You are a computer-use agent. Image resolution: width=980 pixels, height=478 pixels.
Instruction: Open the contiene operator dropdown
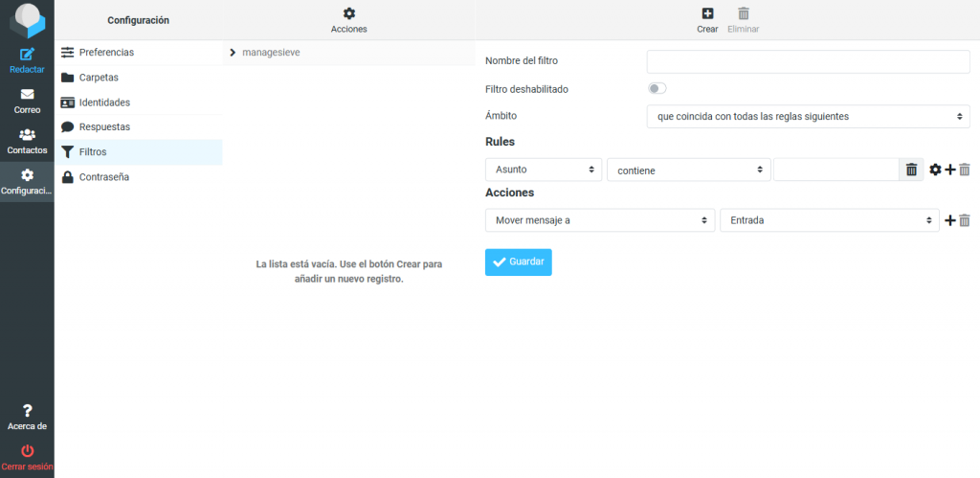688,170
